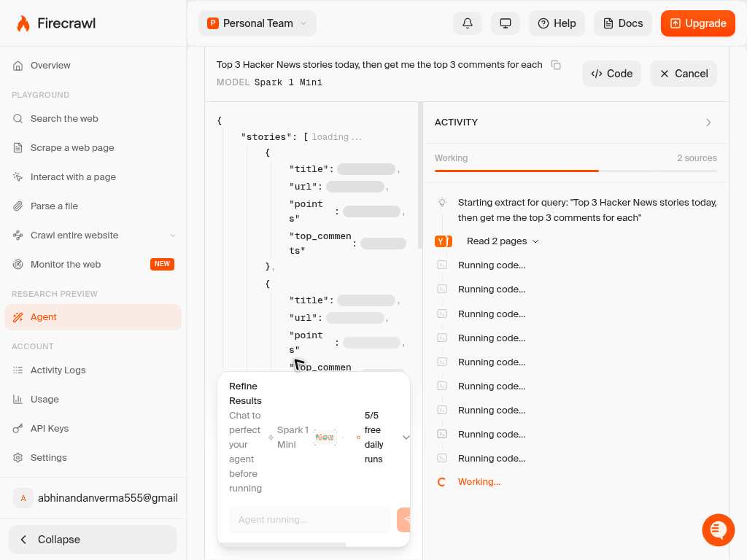Select the last Running code... entry
The width and height of the screenshot is (747, 560).
(x=492, y=459)
